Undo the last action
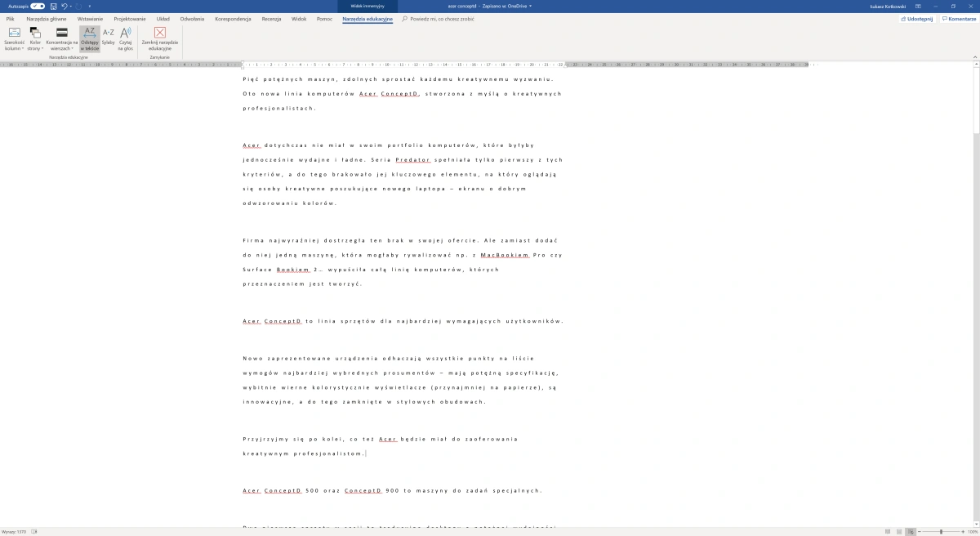 pyautogui.click(x=64, y=6)
